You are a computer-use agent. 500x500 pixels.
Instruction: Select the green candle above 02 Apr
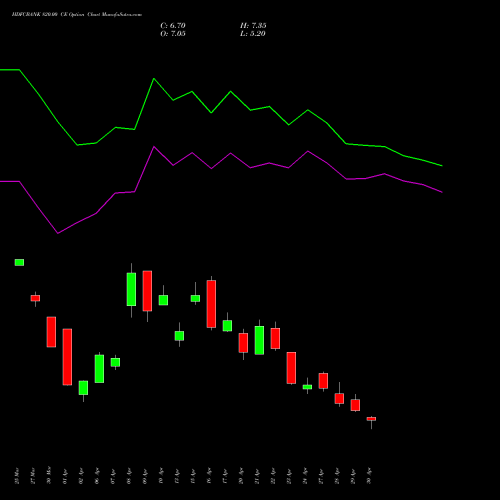83,388
